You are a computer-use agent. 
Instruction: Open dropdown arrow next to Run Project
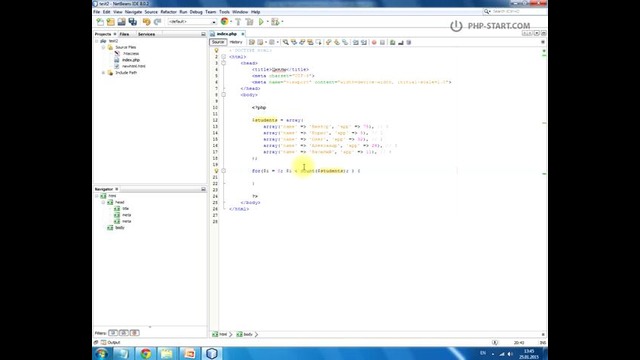(268, 22)
